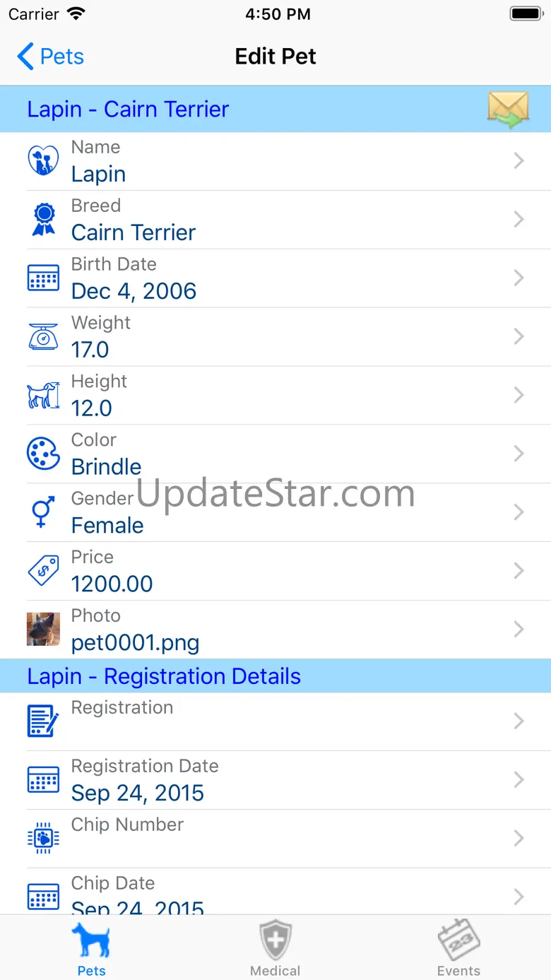Expand the Registration Date row chevron

[x=519, y=779]
